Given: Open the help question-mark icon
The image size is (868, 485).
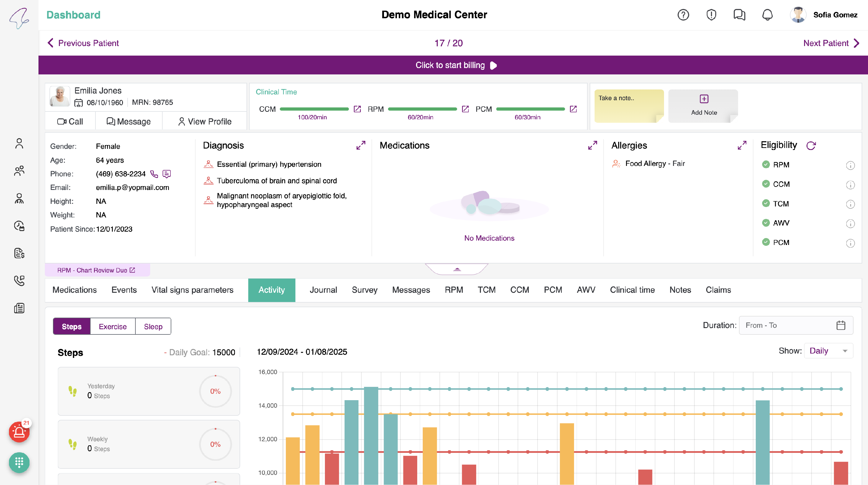Looking at the screenshot, I should 683,15.
